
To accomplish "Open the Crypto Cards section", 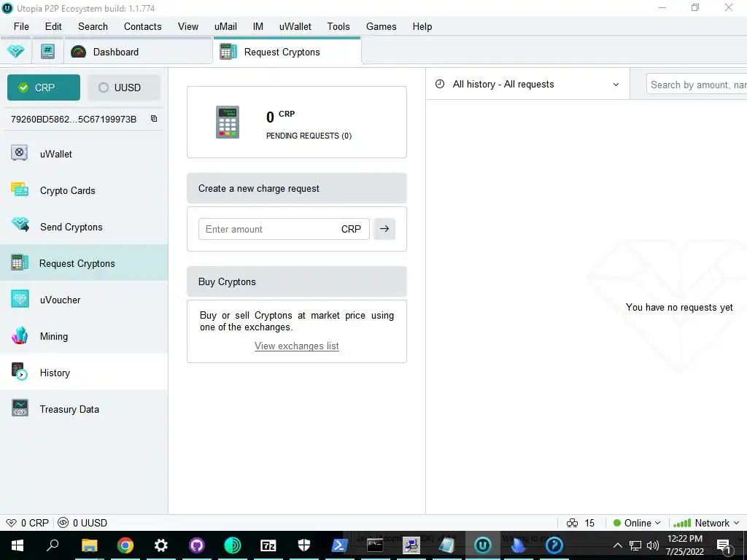I will pyautogui.click(x=84, y=190).
